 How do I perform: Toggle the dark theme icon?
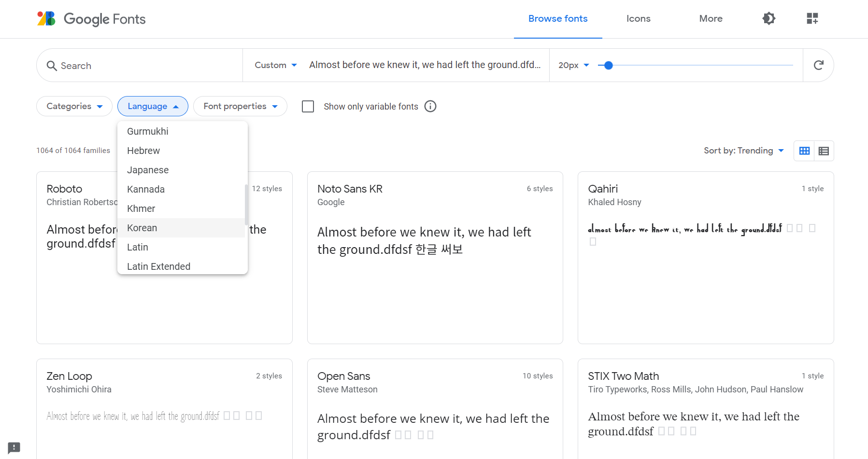(x=768, y=18)
